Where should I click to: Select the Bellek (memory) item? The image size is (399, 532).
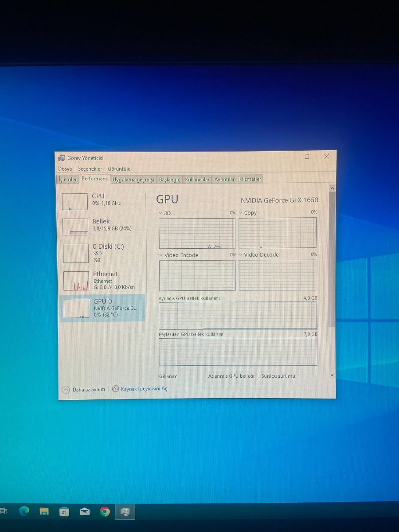(x=102, y=226)
